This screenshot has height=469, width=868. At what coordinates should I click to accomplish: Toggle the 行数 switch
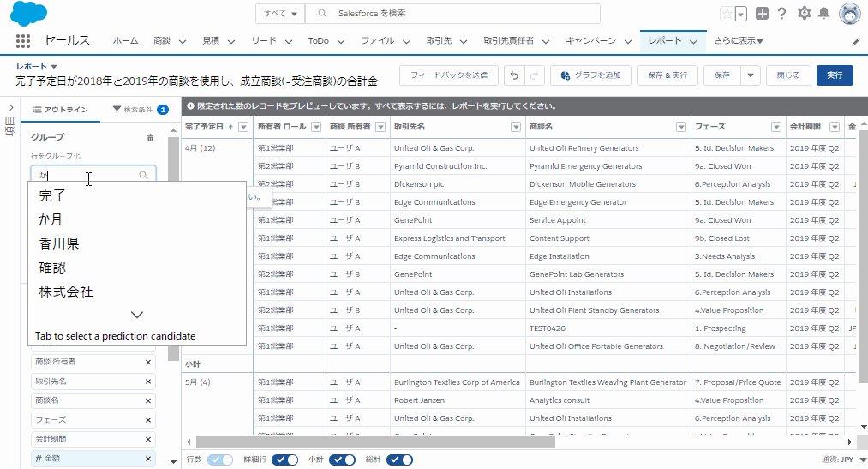(219, 460)
